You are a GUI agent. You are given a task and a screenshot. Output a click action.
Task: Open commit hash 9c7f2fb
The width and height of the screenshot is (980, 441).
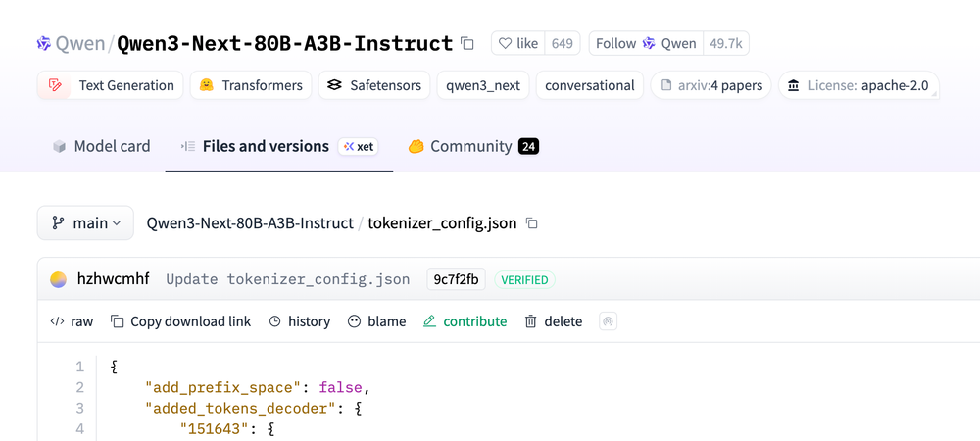[456, 279]
